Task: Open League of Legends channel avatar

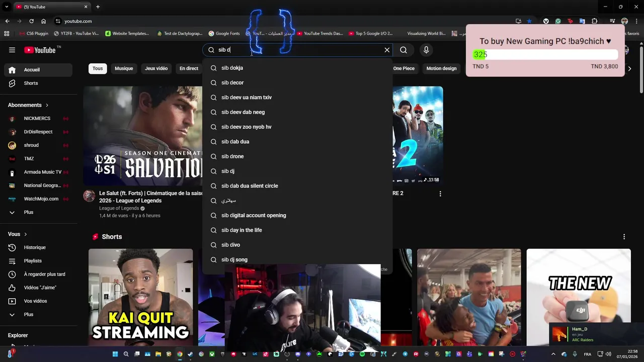Action: coord(89,196)
